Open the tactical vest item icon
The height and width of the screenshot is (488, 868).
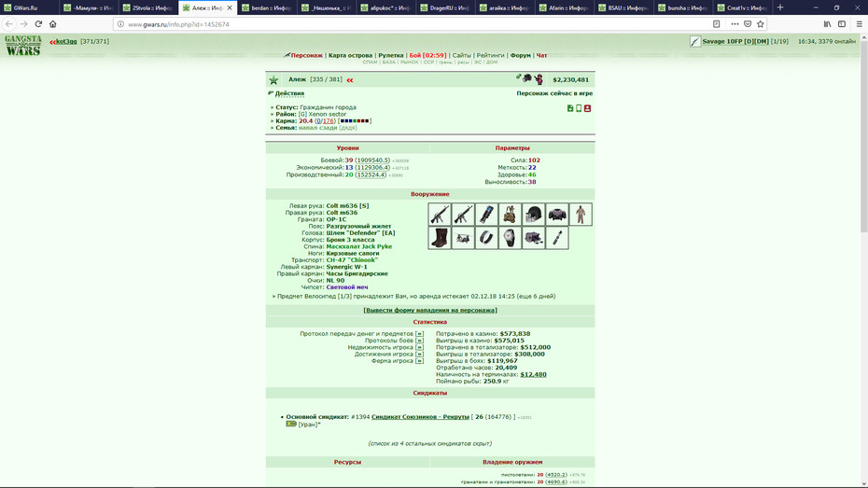pyautogui.click(x=510, y=214)
